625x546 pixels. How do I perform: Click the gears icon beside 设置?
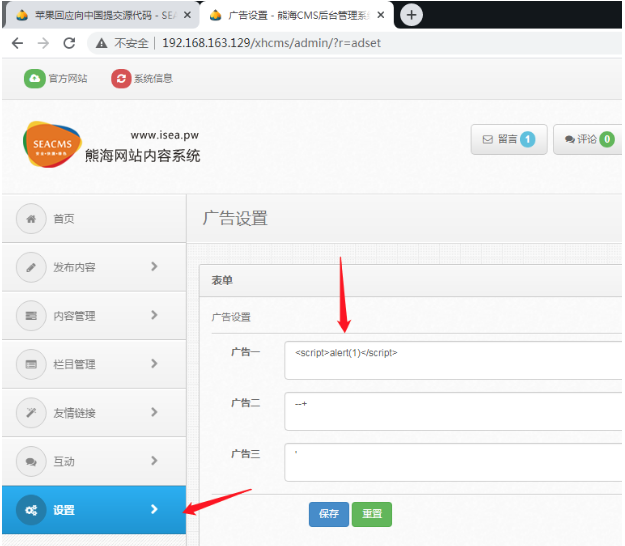click(x=31, y=510)
